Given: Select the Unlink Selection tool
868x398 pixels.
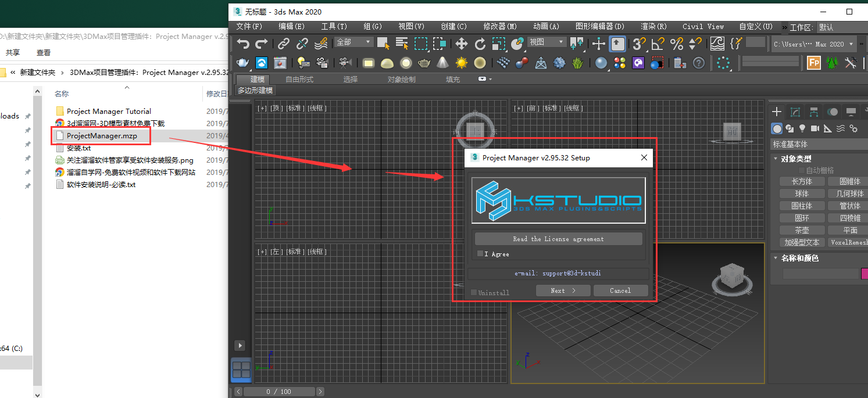Looking at the screenshot, I should 302,44.
